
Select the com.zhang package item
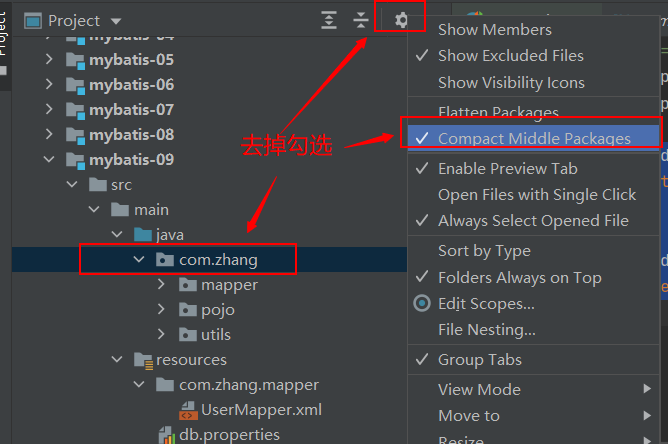[218, 260]
